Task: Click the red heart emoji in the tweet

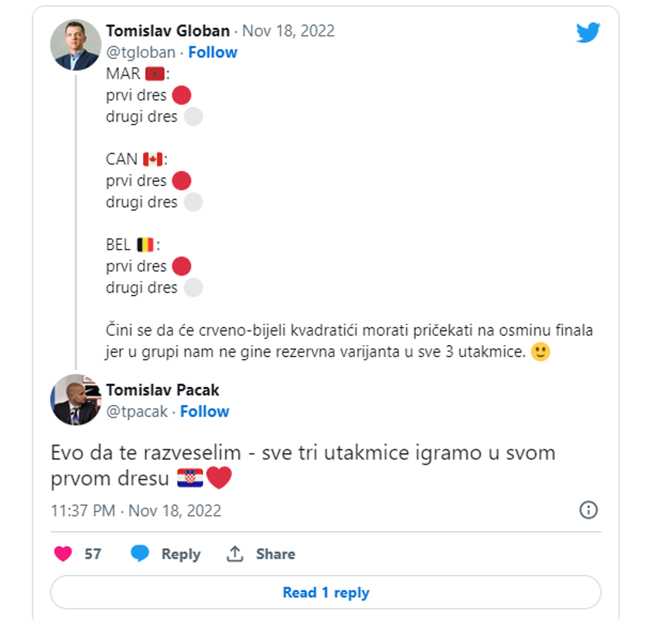Action: (219, 478)
